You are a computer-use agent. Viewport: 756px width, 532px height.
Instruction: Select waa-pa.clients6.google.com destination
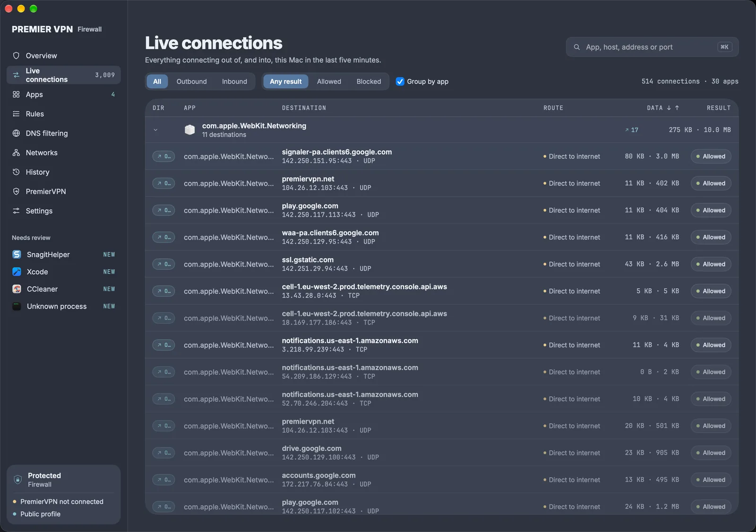pyautogui.click(x=330, y=233)
